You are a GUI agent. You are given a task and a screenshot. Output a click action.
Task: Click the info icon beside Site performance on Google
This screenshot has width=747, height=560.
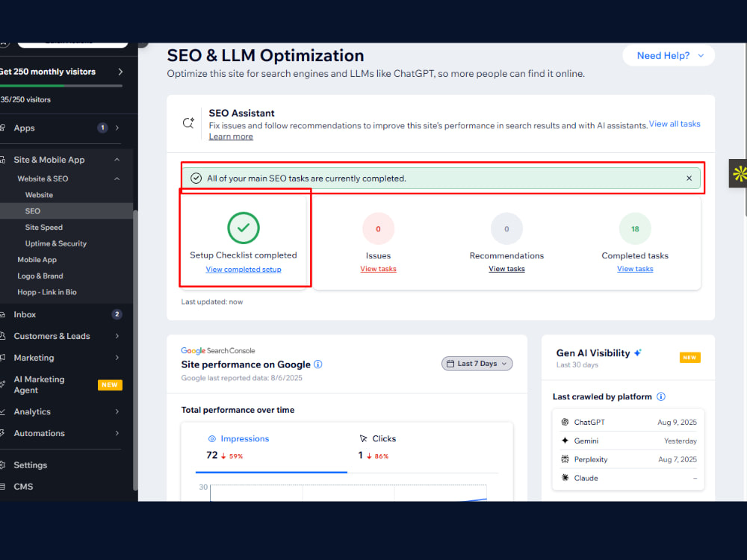(x=317, y=364)
